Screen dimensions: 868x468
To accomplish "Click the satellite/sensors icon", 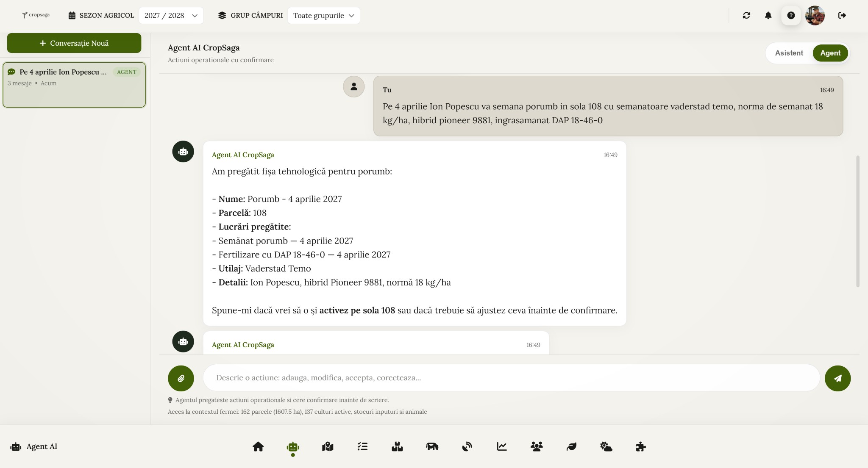I will (467, 446).
